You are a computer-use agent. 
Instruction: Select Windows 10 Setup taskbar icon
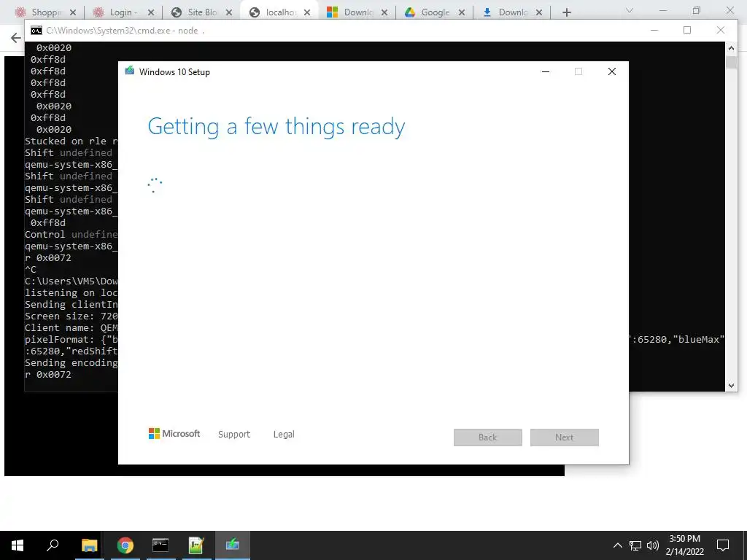pos(233,545)
